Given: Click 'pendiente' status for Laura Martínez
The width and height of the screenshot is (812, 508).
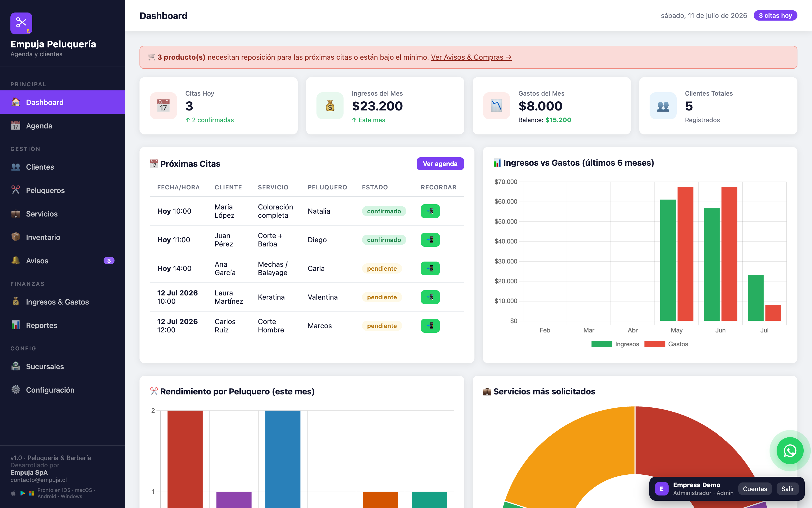Looking at the screenshot, I should coord(382,297).
